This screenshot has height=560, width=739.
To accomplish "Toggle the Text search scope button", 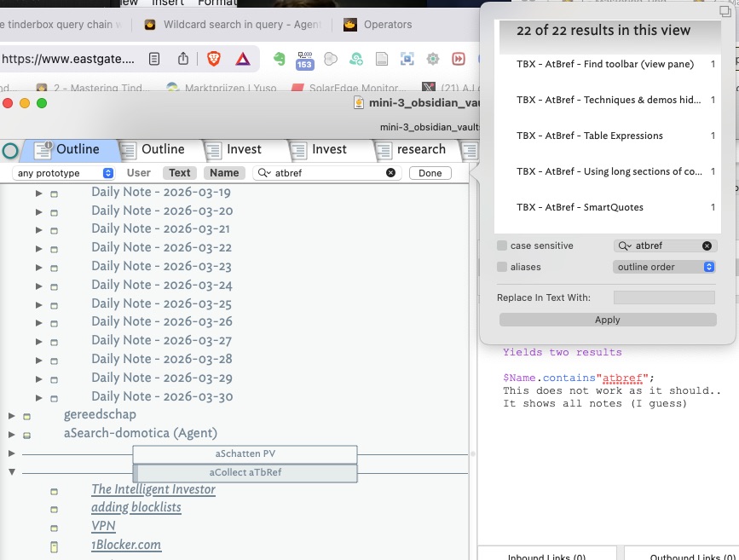I will (180, 173).
